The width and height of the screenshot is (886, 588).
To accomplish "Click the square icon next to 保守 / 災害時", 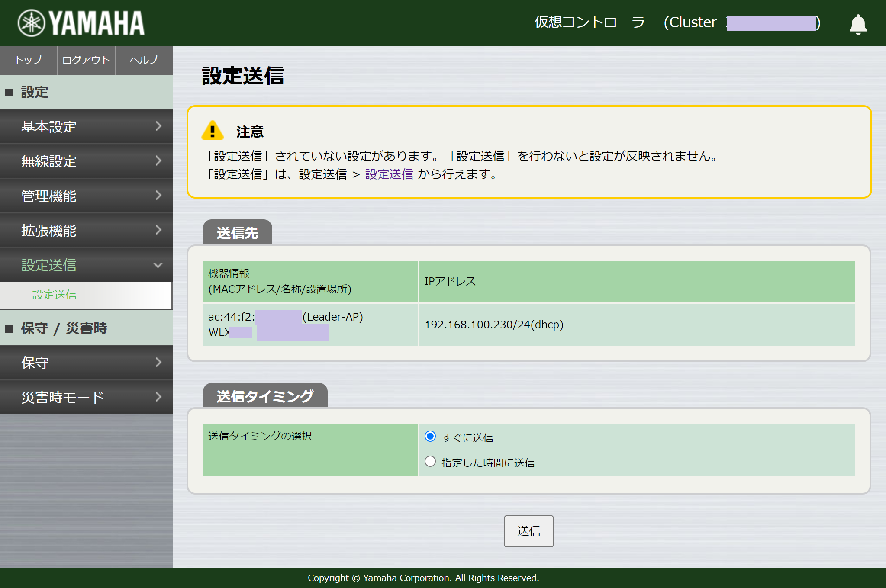I will click(x=9, y=328).
